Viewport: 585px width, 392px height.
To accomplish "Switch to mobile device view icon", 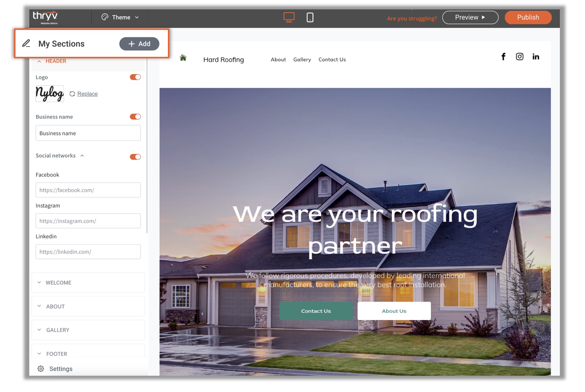I will [310, 17].
